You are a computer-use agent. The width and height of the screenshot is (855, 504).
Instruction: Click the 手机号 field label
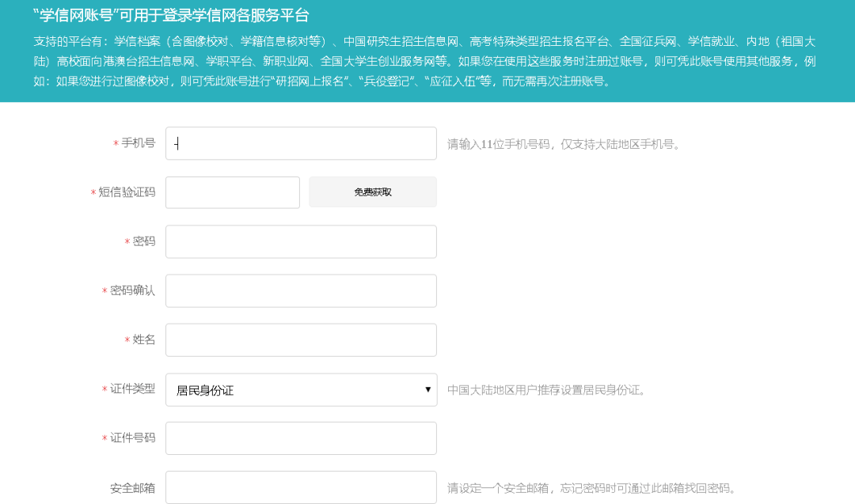(138, 142)
